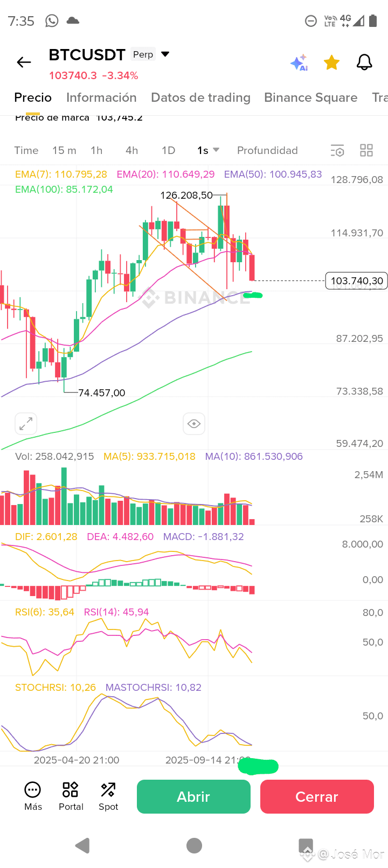Tap the DIF: 2.601,28 value
388x868 pixels.
point(46,537)
